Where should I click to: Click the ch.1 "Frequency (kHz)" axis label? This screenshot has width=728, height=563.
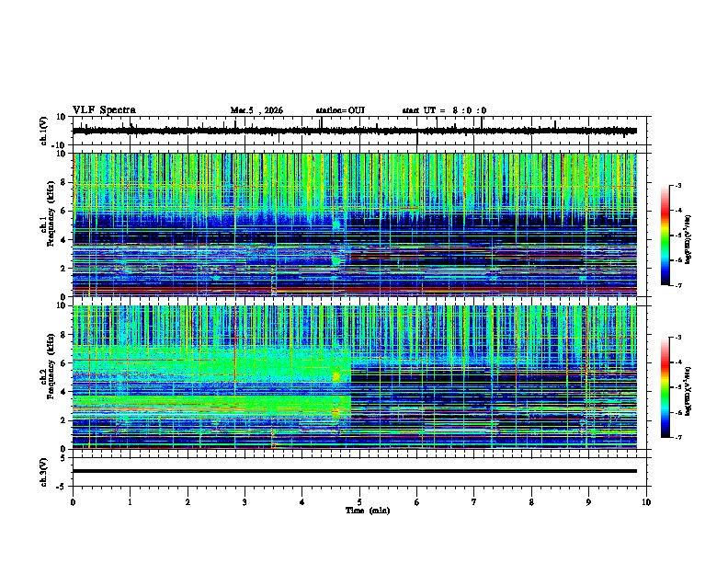[x=51, y=213]
